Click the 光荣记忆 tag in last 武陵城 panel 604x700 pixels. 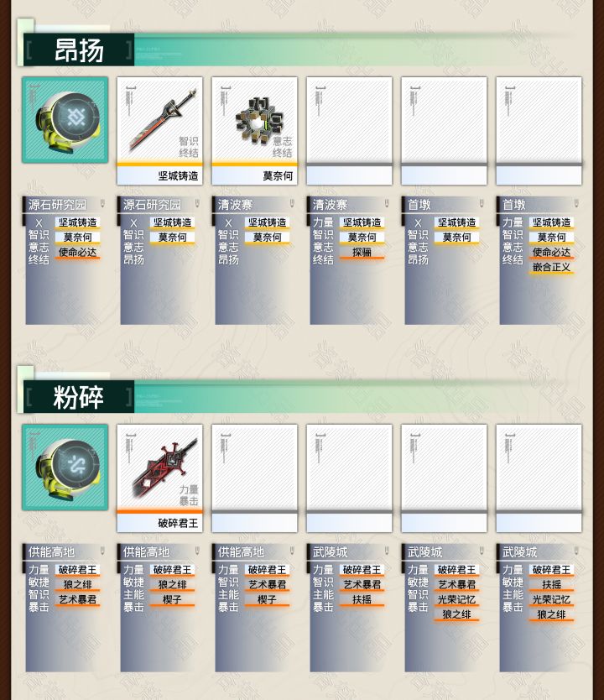551,599
